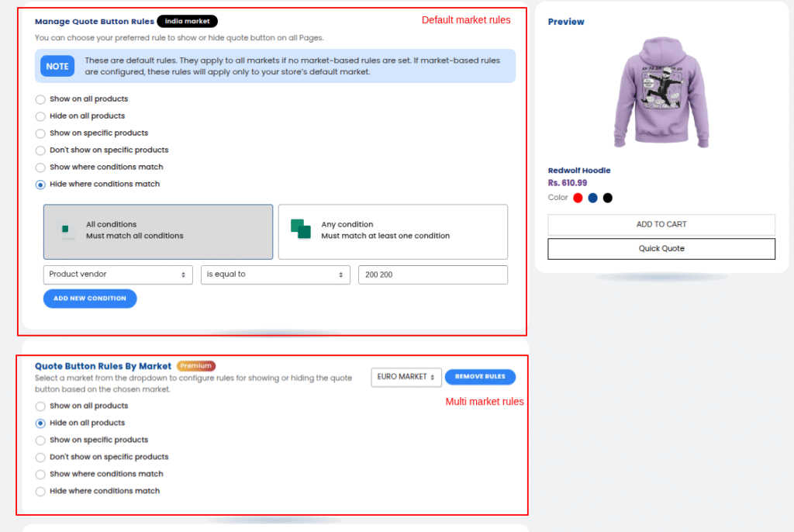Select the "All conditions" match option
The height and width of the screenshot is (532, 794).
158,231
